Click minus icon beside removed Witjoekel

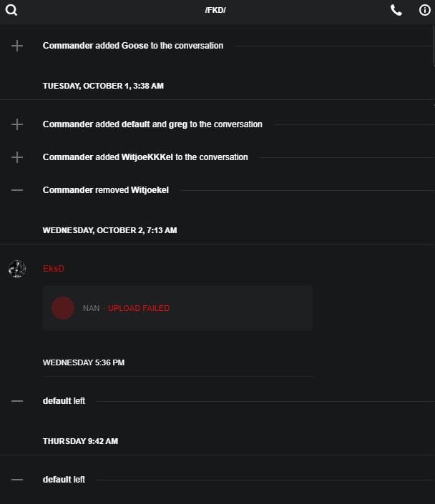17,190
